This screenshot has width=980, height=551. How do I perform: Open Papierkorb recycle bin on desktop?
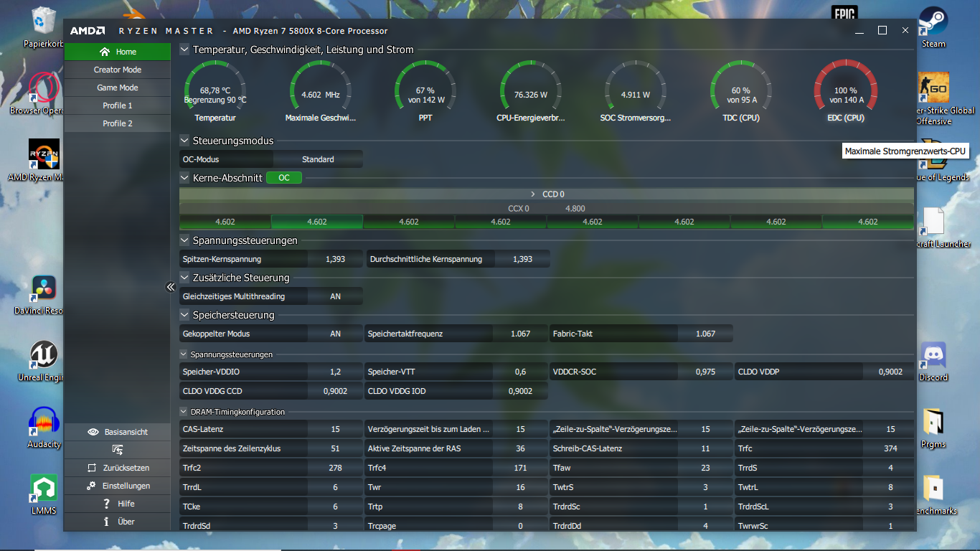44,29
